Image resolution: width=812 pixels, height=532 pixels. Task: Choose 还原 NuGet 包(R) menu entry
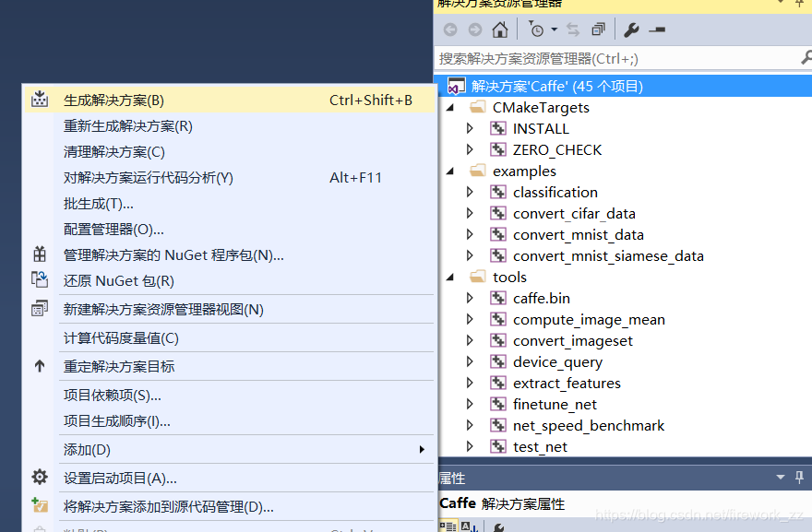tap(230, 281)
